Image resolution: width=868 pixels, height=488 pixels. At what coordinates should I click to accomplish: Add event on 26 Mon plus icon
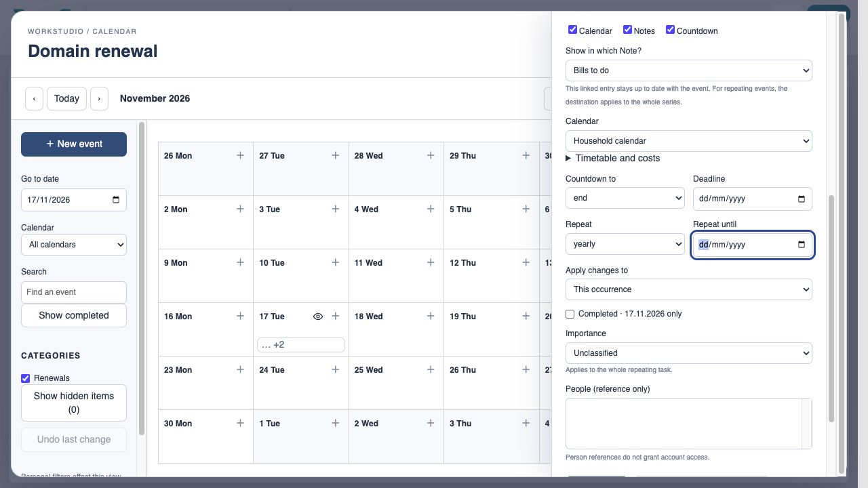[x=240, y=155]
